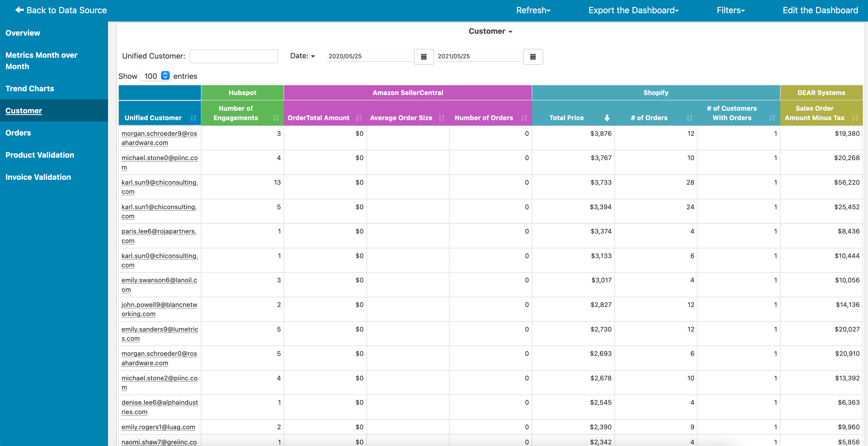Sort by Sales Order Amount Minus Tax
Image resolution: width=868 pixels, height=446 pixels.
pyautogui.click(x=855, y=118)
